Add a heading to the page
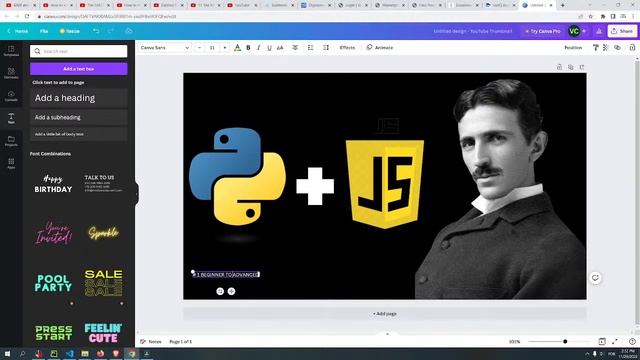 pyautogui.click(x=79, y=98)
